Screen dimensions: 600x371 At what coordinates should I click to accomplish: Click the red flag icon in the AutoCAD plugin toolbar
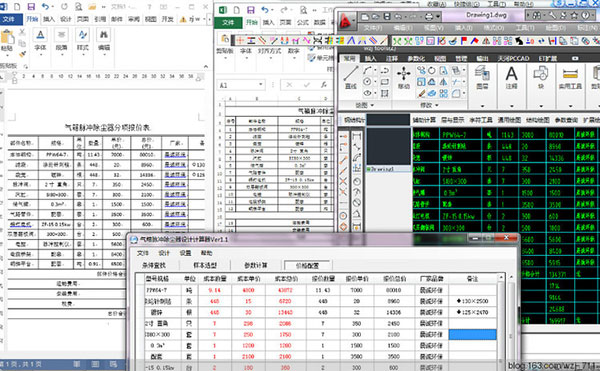464,41
